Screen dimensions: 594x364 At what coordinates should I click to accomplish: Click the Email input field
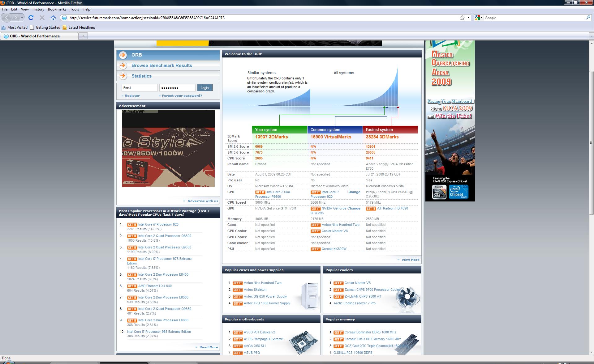pos(140,88)
